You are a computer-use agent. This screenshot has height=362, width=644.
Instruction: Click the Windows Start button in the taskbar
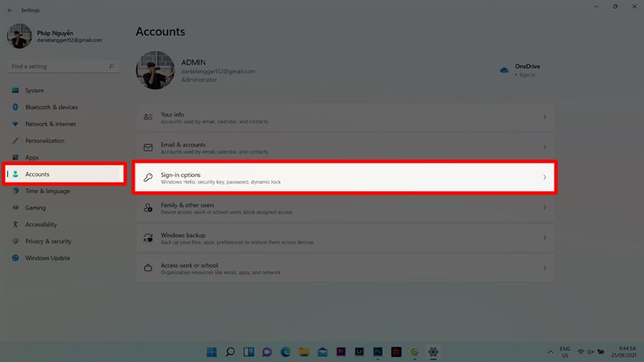(x=212, y=352)
